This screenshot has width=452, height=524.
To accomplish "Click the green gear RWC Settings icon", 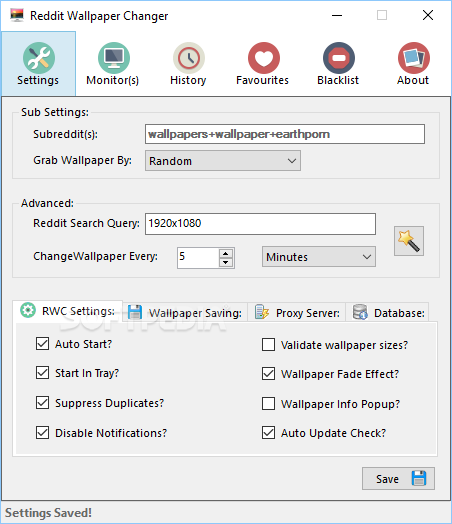I will [28, 310].
